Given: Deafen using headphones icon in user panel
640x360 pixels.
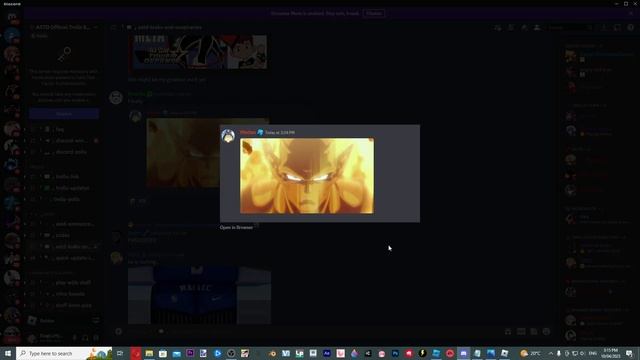Looking at the screenshot, I should 85,338.
